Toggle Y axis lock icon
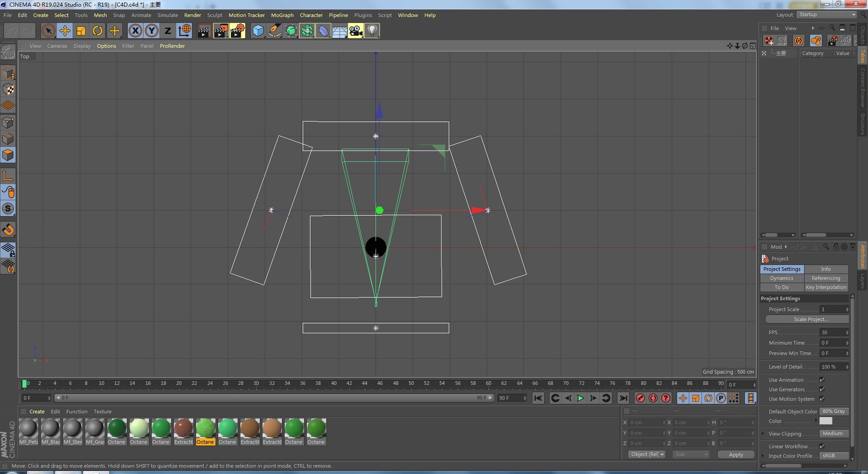The image size is (868, 474). (151, 31)
